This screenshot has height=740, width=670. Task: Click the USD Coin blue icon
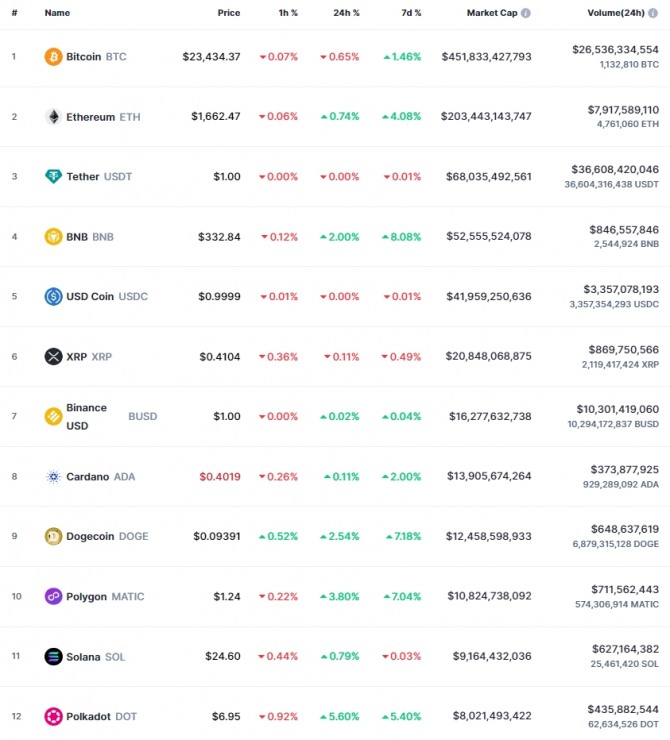(53, 296)
